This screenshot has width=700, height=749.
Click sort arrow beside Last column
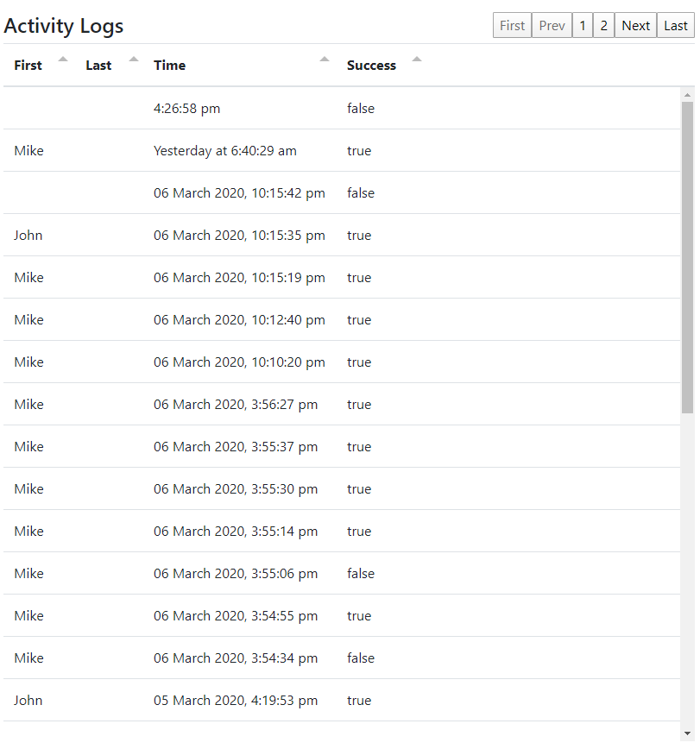pos(133,60)
